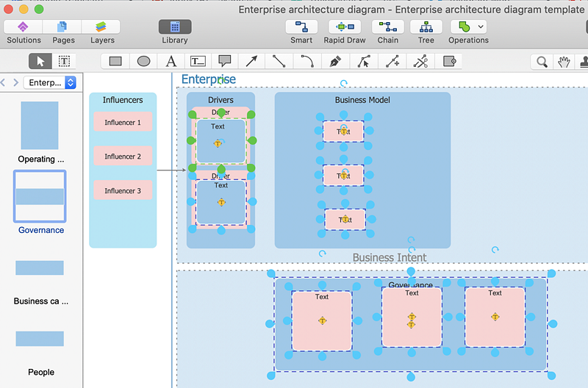Open the Enterprise library dropdown
This screenshot has width=588, height=388.
click(x=50, y=83)
